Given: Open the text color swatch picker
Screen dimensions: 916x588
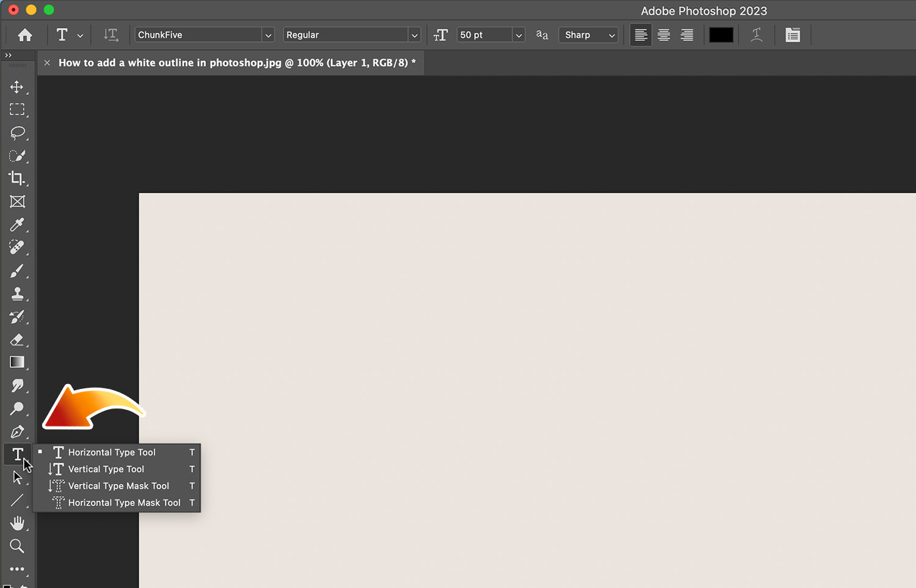Looking at the screenshot, I should click(721, 35).
